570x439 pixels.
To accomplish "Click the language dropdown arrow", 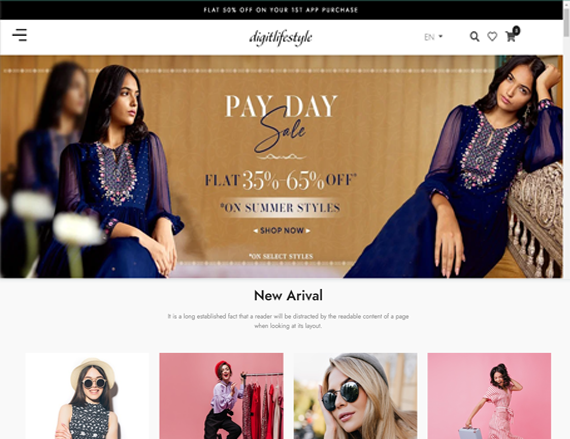I will [x=441, y=36].
